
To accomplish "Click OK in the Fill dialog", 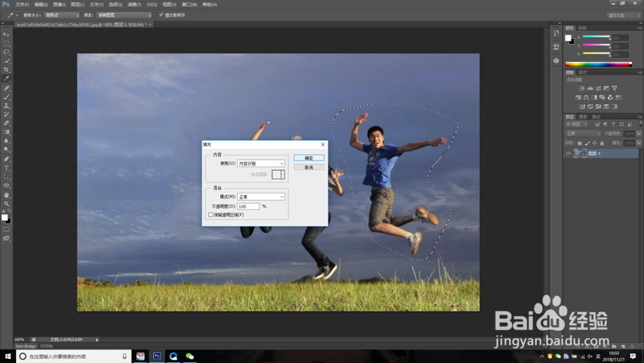I will [x=309, y=158].
